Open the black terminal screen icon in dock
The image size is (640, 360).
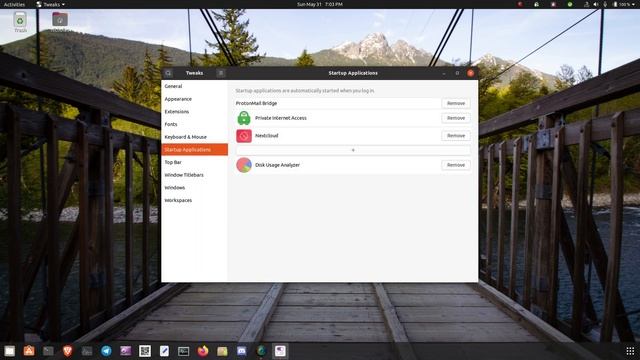(184, 351)
